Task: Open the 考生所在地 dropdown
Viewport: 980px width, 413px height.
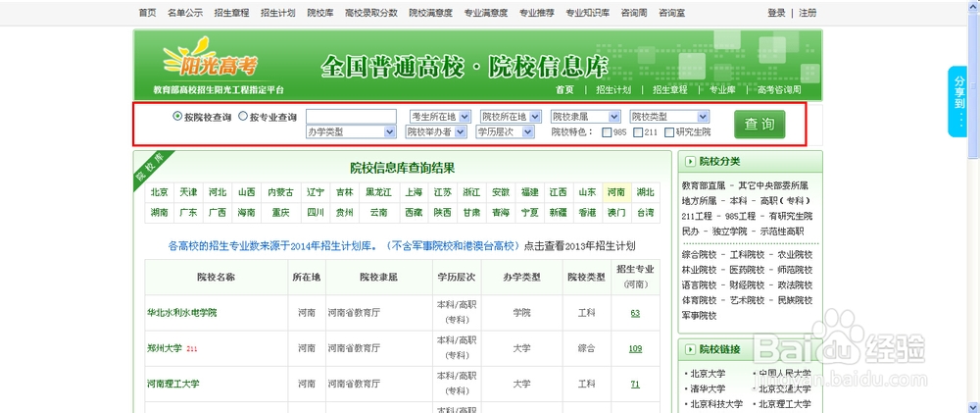Action: [x=440, y=117]
